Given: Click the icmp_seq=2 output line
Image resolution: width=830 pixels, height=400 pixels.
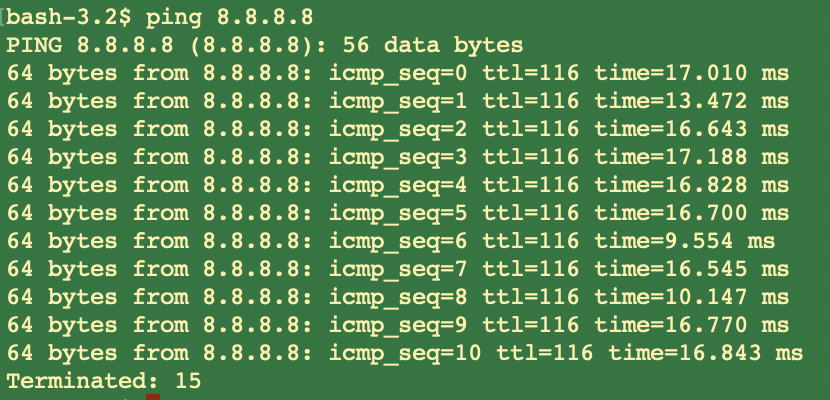Looking at the screenshot, I should 397,129.
